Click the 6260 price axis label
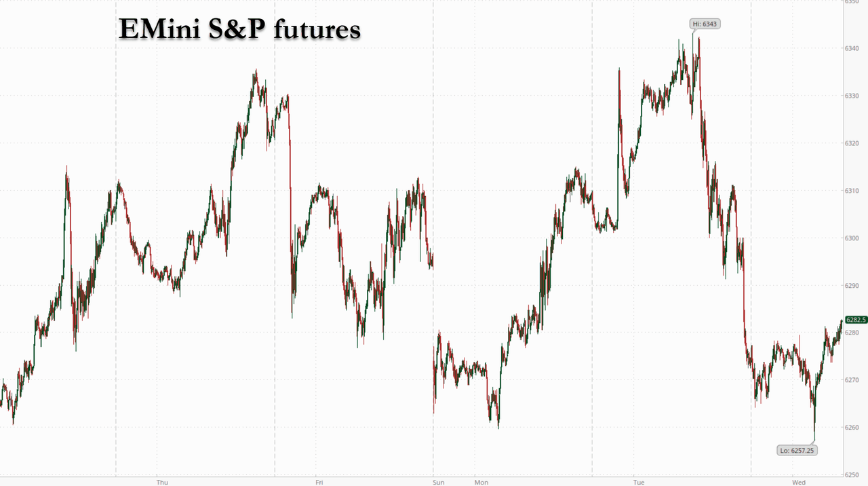 coord(852,428)
